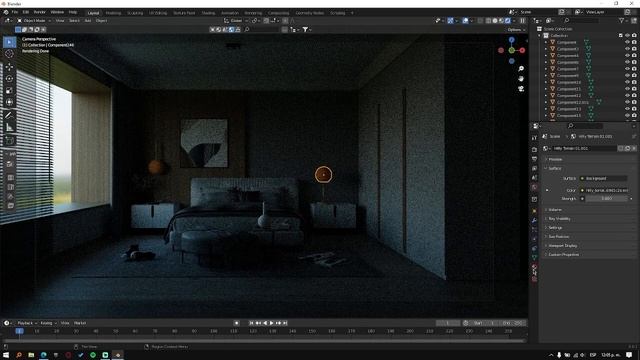The width and height of the screenshot is (640, 360).
Task: Open the Render properties tab
Action: (x=534, y=149)
